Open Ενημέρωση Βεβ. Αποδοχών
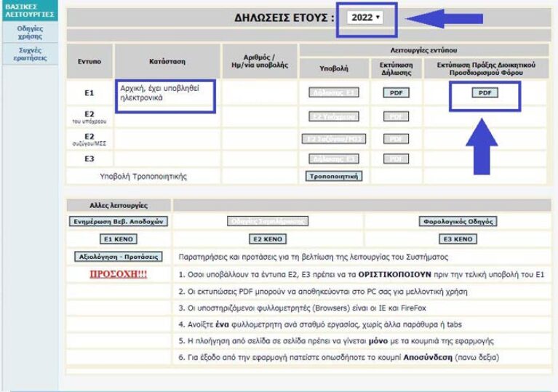The image size is (558, 392). (119, 222)
